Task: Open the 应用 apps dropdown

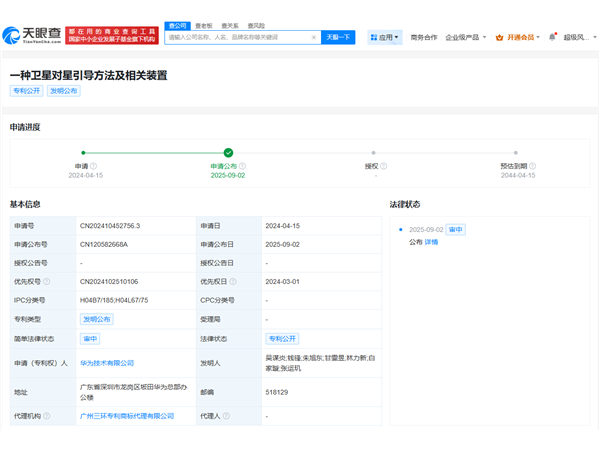Action: tap(385, 37)
